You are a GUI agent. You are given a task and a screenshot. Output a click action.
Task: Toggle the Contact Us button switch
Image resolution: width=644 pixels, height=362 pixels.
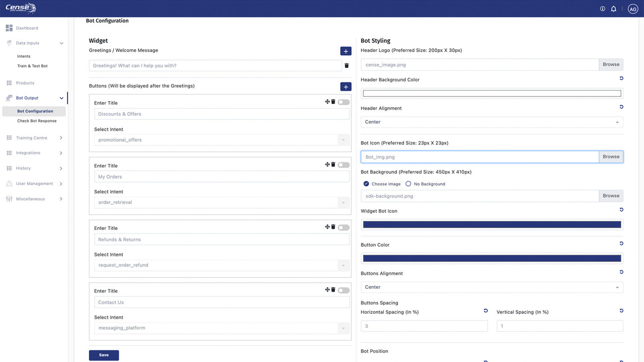(x=343, y=290)
